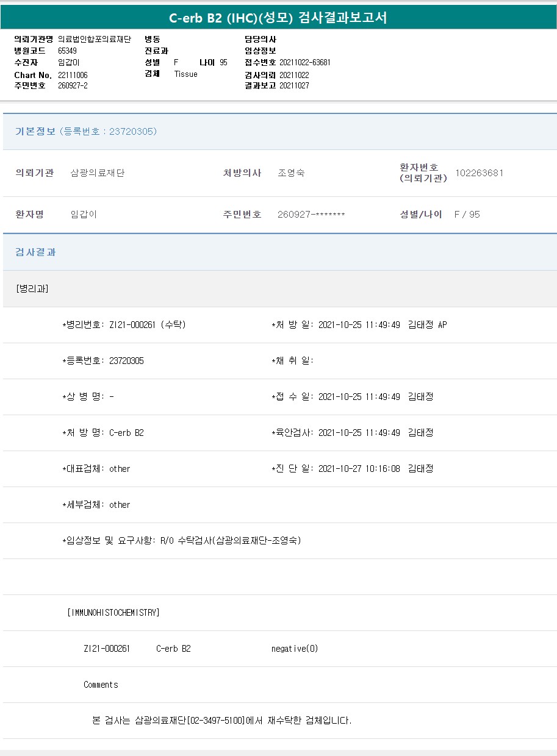
Task: Click the 진단일 timestamp 2021-10-27 10:16:08
Action: tap(359, 469)
